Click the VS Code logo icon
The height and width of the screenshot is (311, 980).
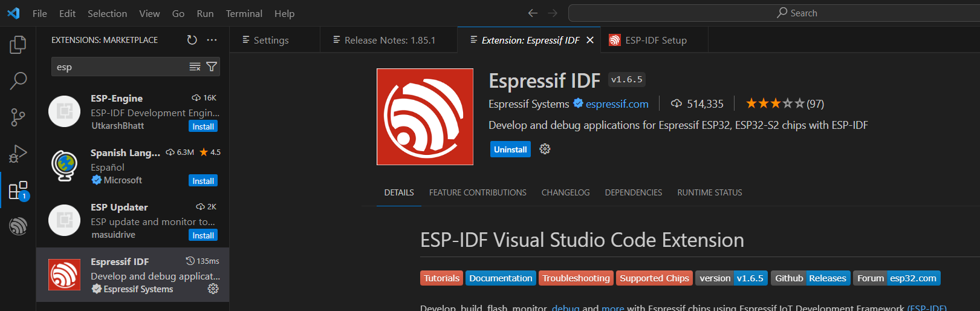[13, 13]
